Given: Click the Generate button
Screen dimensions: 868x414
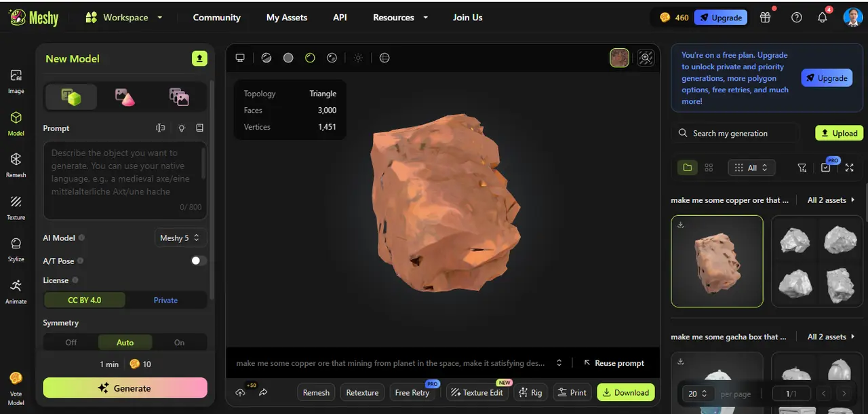Looking at the screenshot, I should (x=125, y=388).
